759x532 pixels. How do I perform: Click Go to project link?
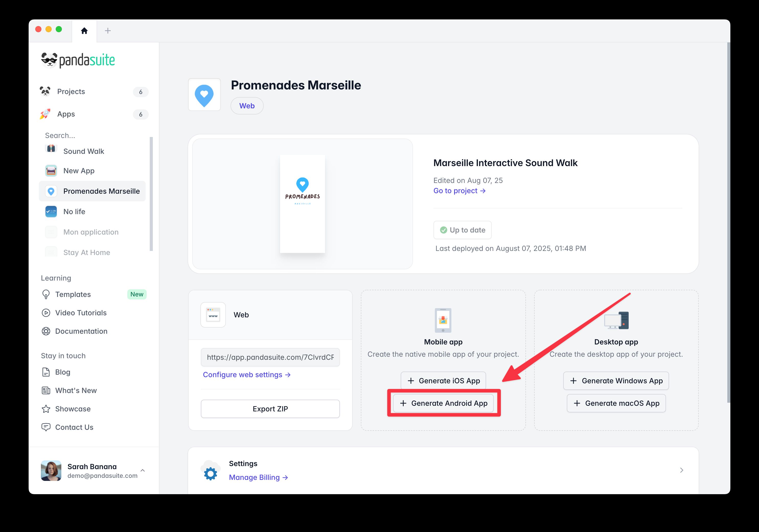459,191
